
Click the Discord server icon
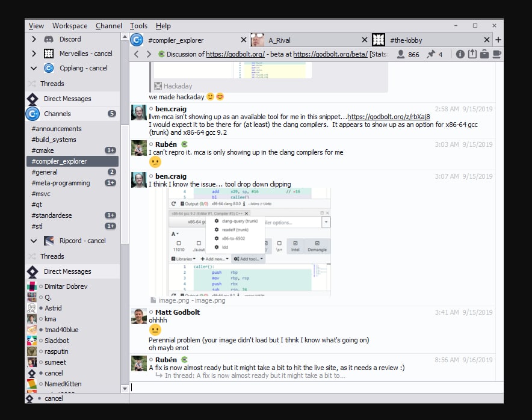pos(49,39)
